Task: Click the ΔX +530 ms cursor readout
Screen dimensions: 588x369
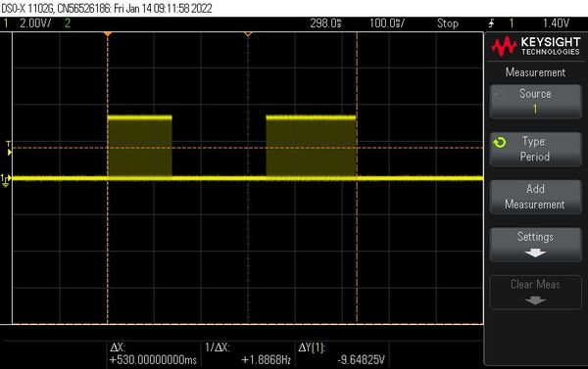Action: tap(153, 353)
